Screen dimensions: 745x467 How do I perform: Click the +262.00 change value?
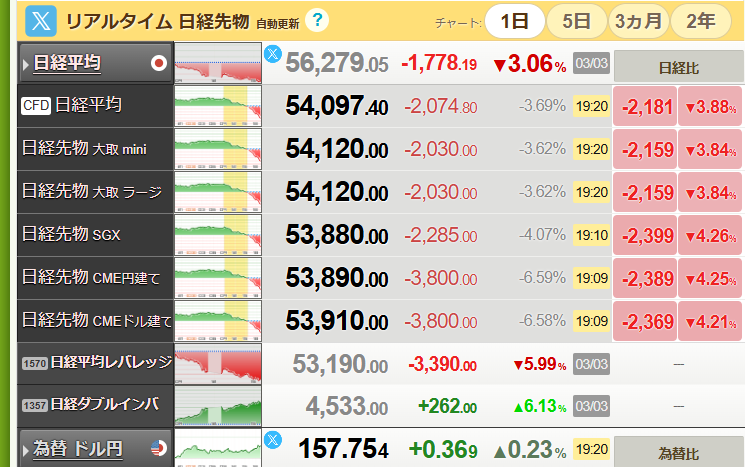pyautogui.click(x=447, y=407)
